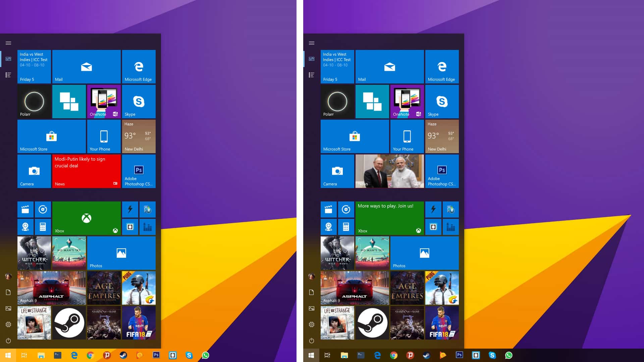Open the Polarr tile in left Start menu
The height and width of the screenshot is (362, 644).
point(34,102)
